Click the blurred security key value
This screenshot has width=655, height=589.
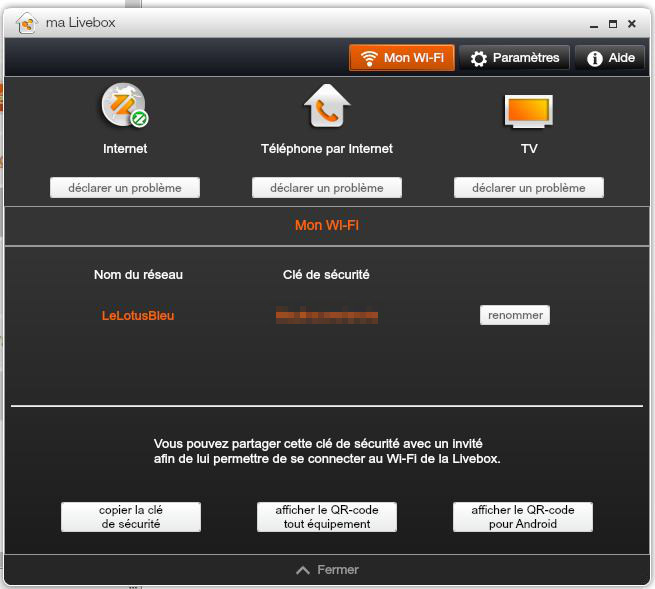[327, 315]
